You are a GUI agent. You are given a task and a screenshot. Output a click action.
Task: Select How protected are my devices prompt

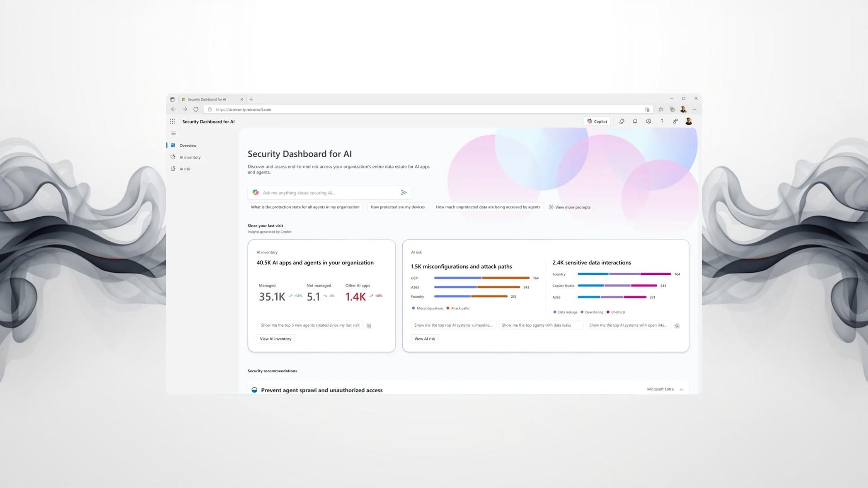[x=397, y=207]
